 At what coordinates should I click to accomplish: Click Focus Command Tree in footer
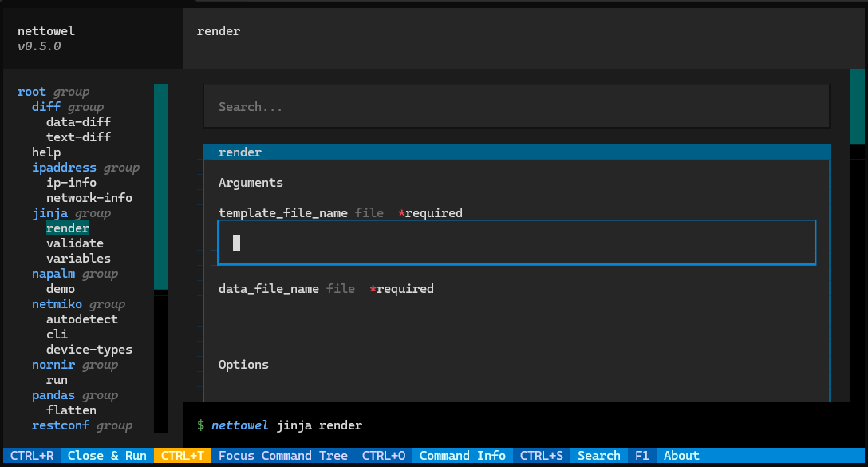pyautogui.click(x=283, y=456)
